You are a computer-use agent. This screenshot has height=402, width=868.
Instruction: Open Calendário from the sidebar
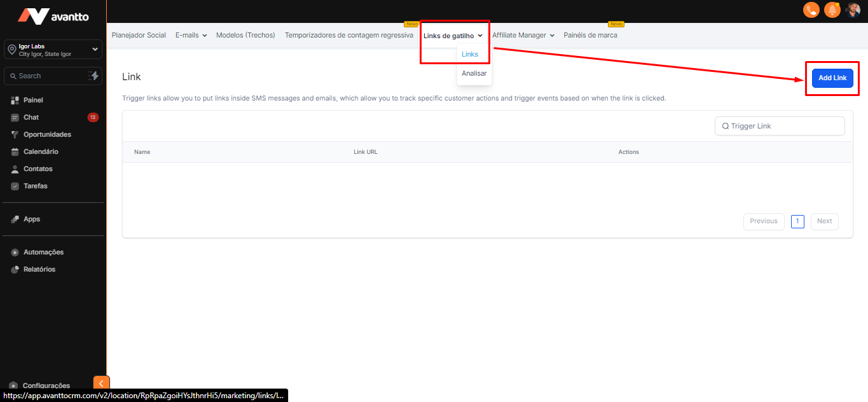click(x=41, y=152)
